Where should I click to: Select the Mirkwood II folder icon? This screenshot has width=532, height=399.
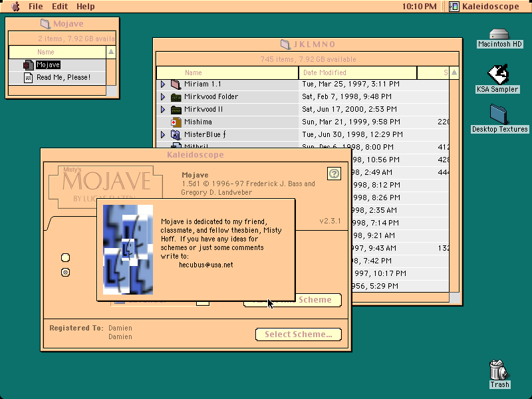coord(176,110)
